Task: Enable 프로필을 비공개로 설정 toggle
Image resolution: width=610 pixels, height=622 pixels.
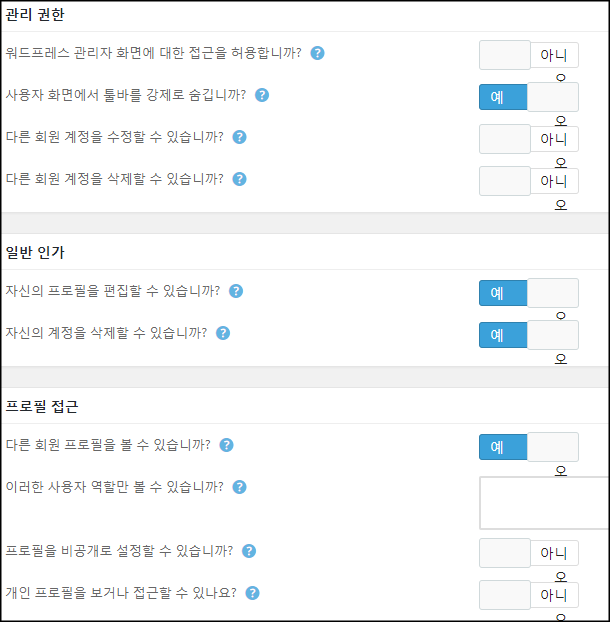Action: click(x=529, y=553)
